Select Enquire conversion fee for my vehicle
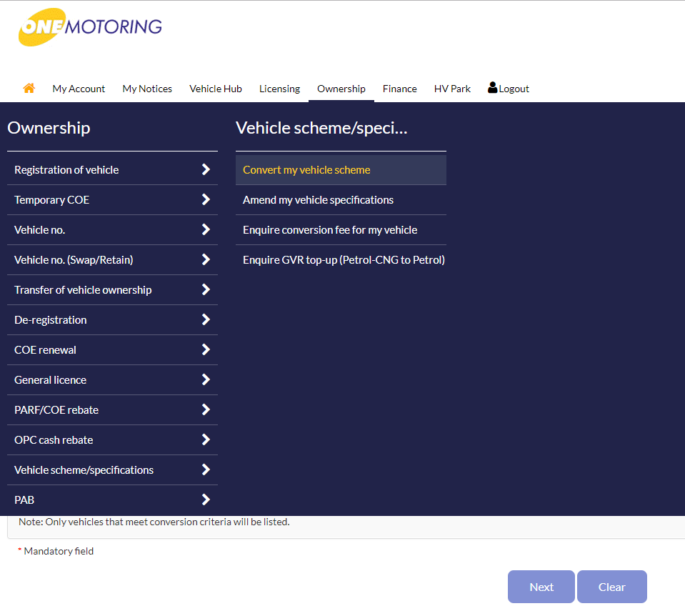The image size is (685, 616). tap(329, 230)
